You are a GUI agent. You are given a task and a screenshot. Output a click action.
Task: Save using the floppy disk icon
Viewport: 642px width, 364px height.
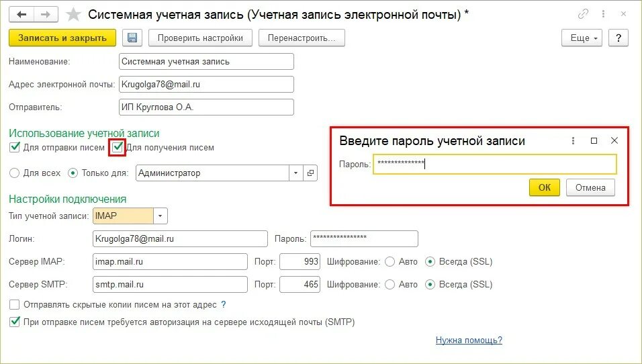132,38
